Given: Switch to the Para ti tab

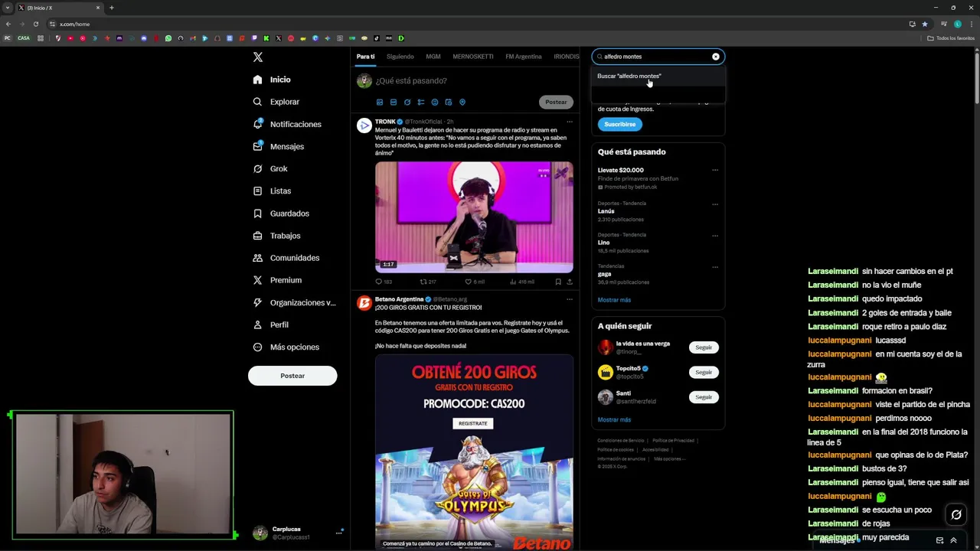Looking at the screenshot, I should [x=365, y=57].
